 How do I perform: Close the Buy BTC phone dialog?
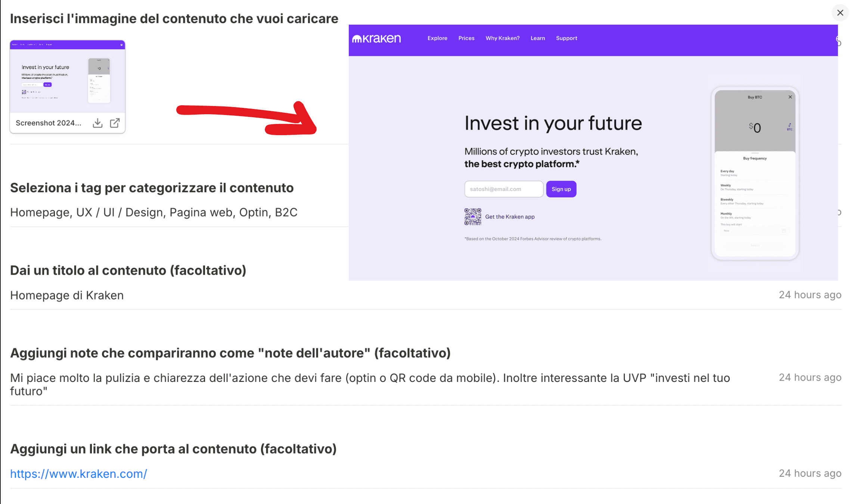(x=790, y=97)
